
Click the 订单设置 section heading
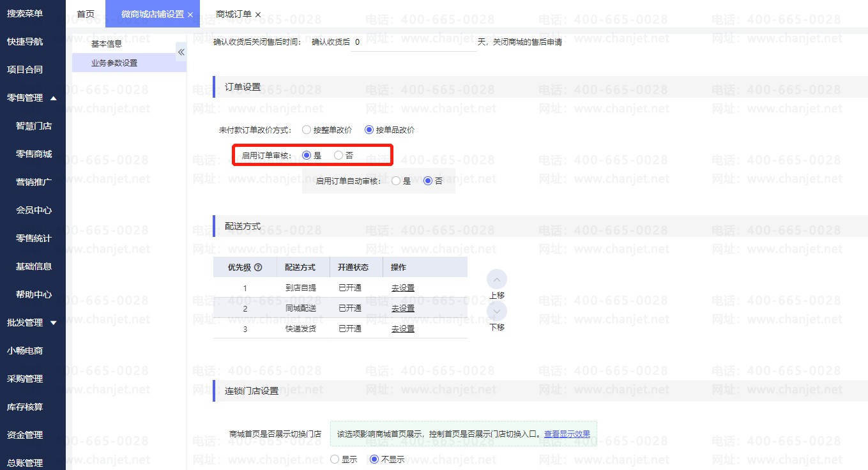[243, 87]
